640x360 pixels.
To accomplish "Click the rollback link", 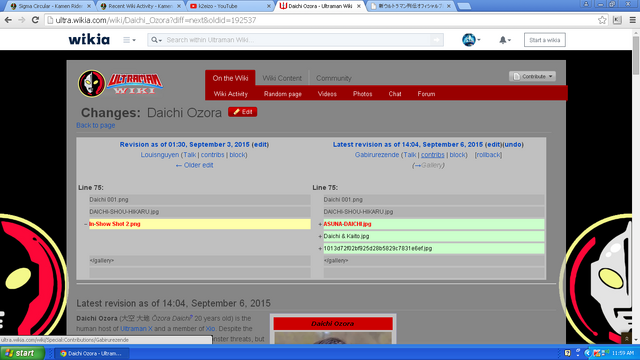I will tap(488, 155).
